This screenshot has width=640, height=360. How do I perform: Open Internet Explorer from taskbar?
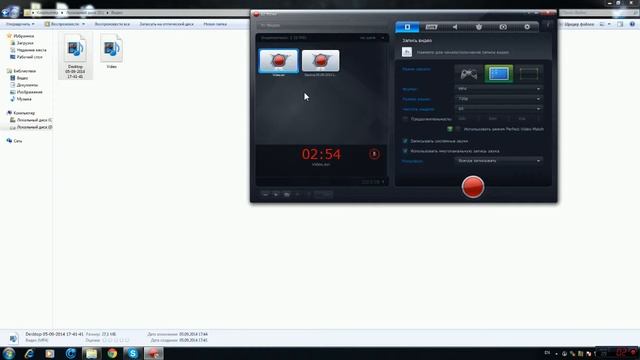click(x=29, y=353)
